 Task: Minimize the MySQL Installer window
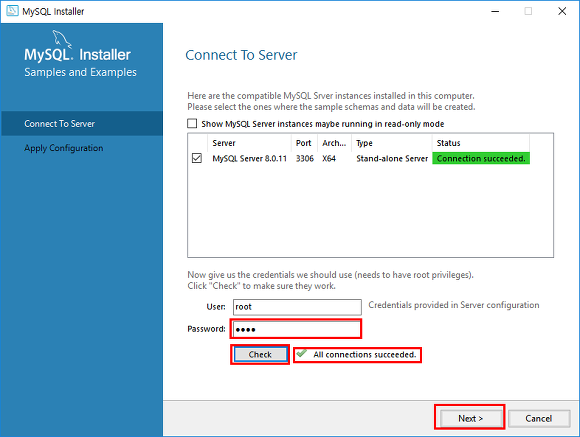[x=495, y=11]
